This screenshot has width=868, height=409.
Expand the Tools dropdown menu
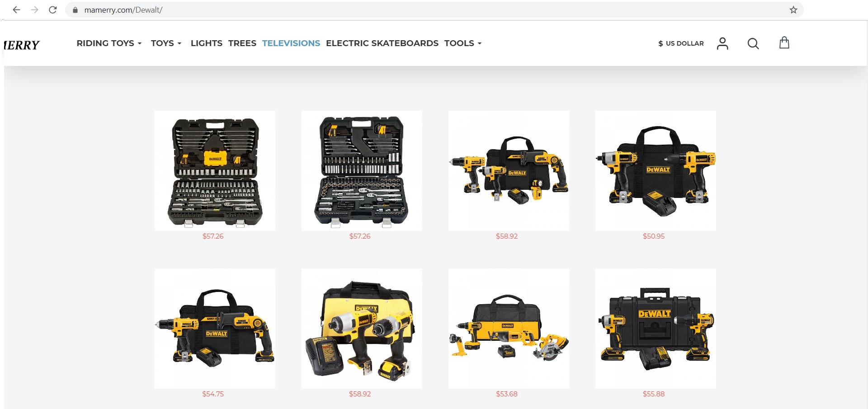click(463, 43)
